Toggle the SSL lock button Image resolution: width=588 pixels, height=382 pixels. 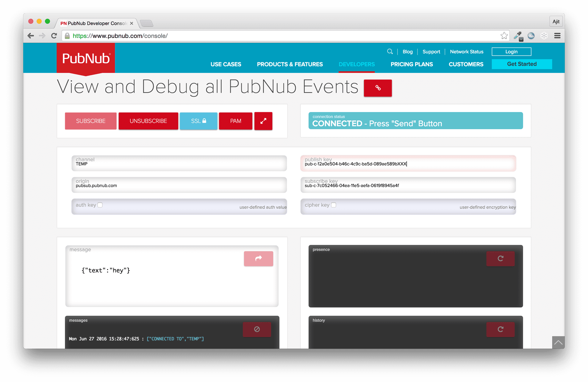click(x=198, y=121)
